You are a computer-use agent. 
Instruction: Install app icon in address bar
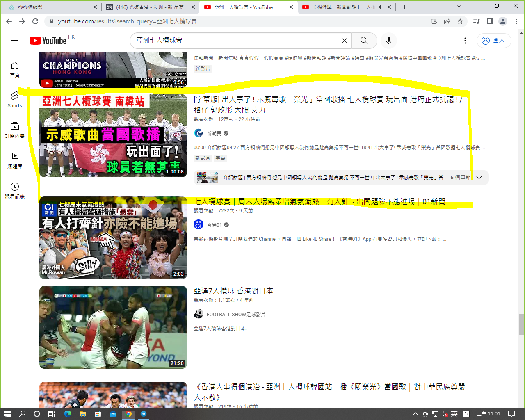point(434,21)
